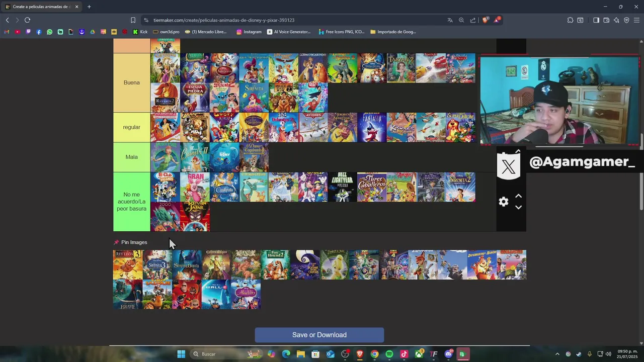Click the Save or Download button
This screenshot has height=362, width=644.
319,335
